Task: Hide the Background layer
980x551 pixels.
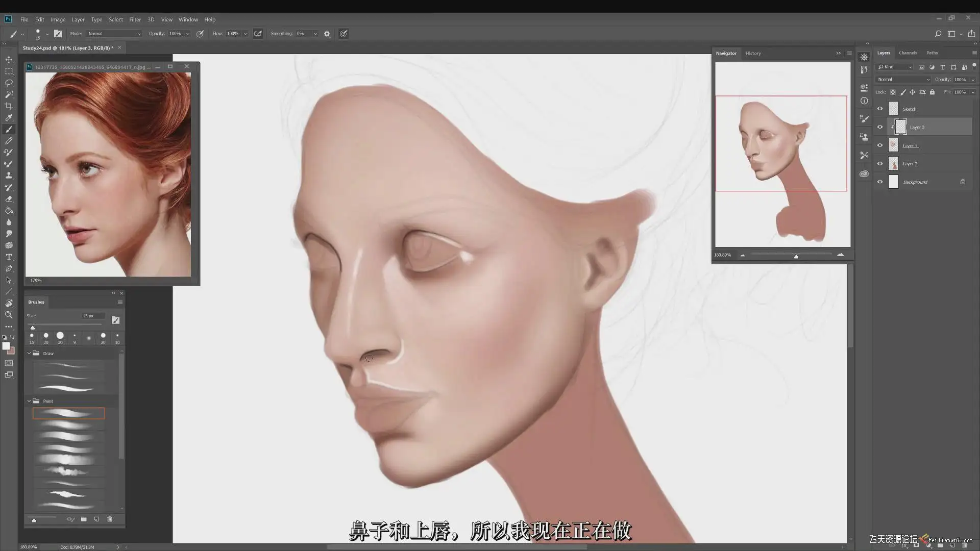Action: click(x=880, y=182)
